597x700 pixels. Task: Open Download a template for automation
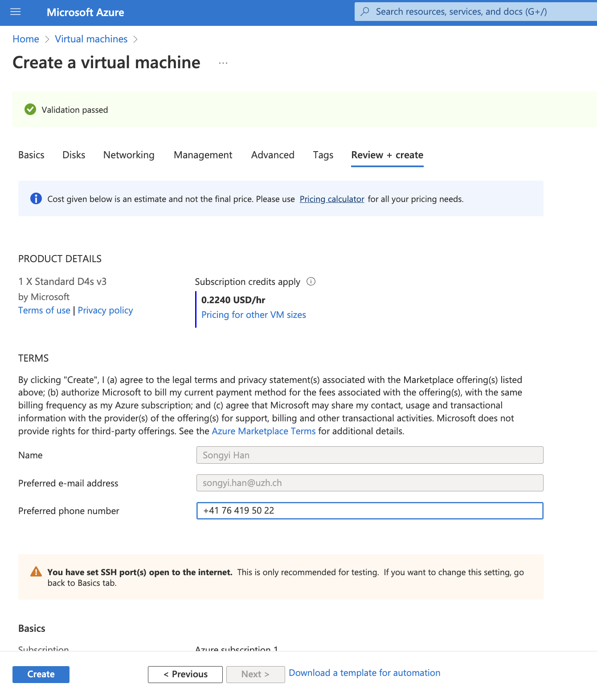pyautogui.click(x=364, y=673)
